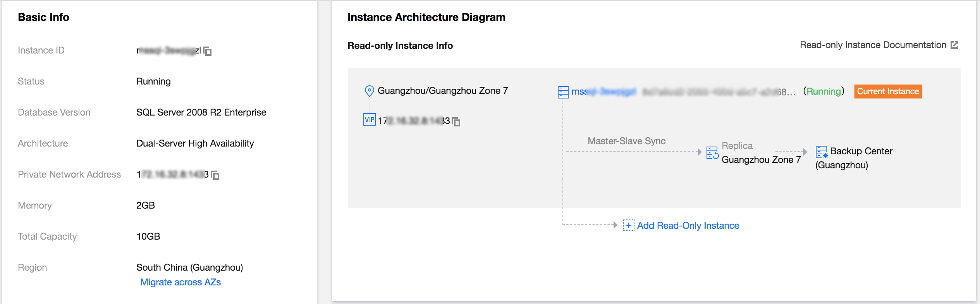Viewport: 980px width, 304px height.
Task: Click the Running status in diagram
Action: [824, 92]
